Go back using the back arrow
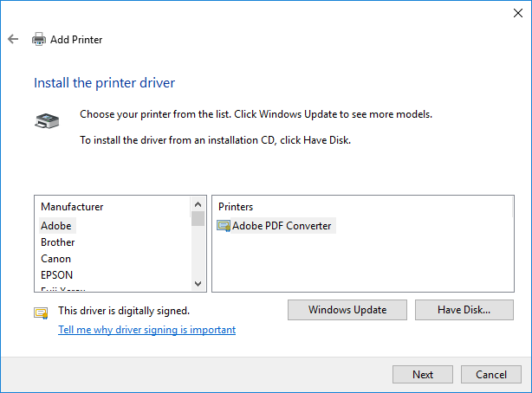 (13, 39)
